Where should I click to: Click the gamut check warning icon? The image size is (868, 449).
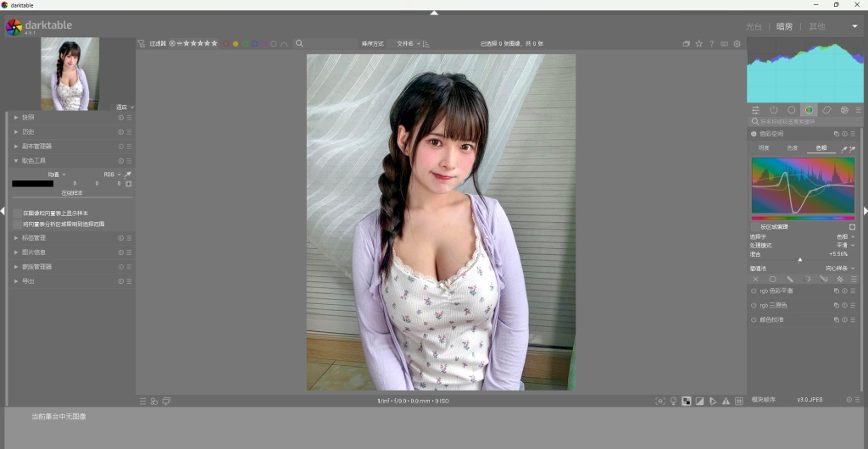(726, 401)
